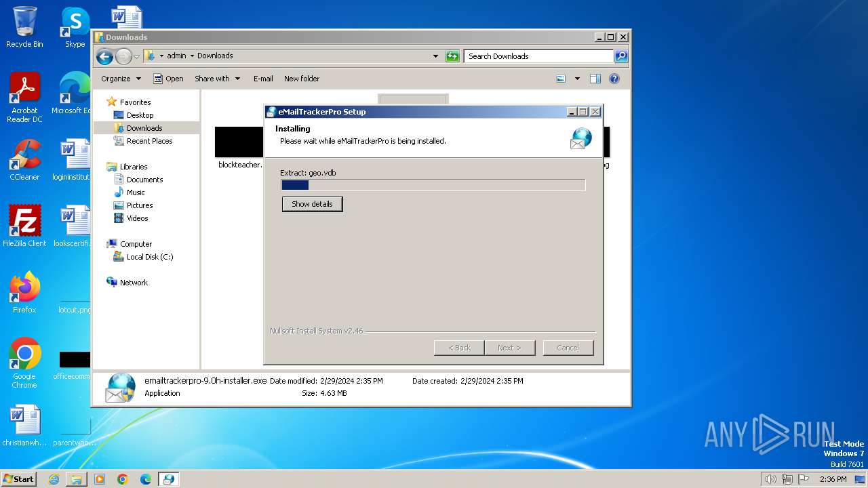Click E-mail in explorer toolbar
The height and width of the screenshot is (488, 868).
[263, 79]
